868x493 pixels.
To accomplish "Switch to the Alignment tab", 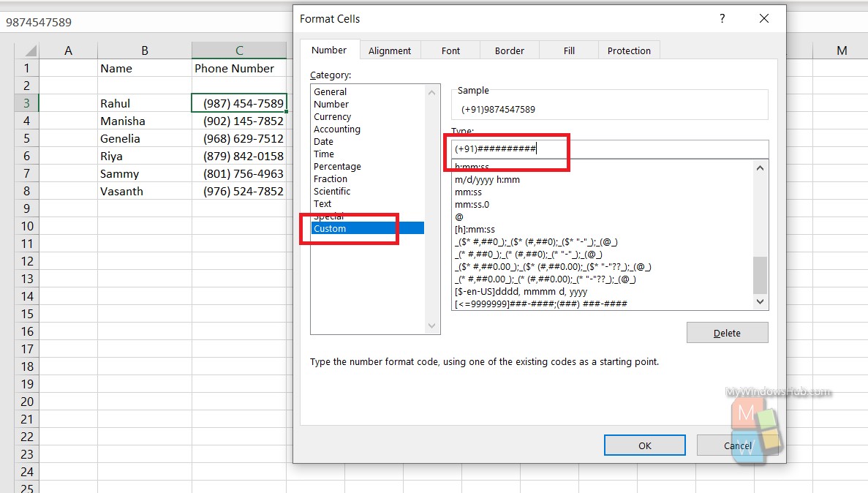I will point(390,50).
